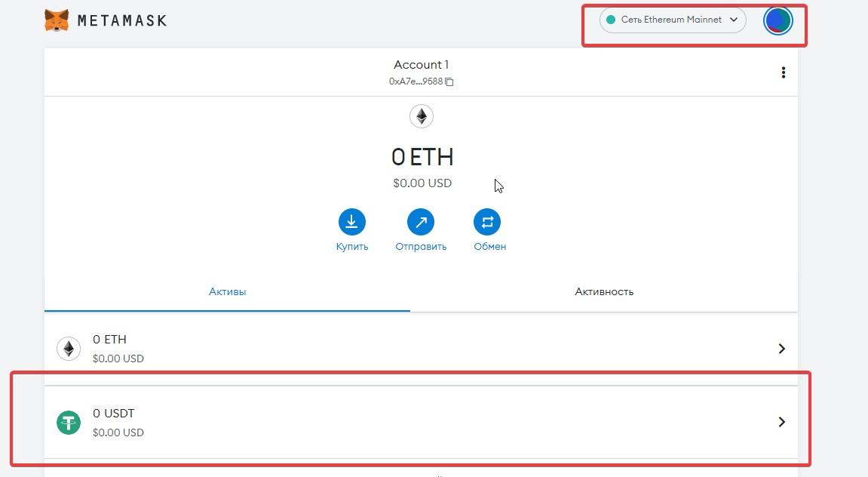This screenshot has width=868, height=477.
Task: Expand details for the ETH asset row
Action: [782, 349]
